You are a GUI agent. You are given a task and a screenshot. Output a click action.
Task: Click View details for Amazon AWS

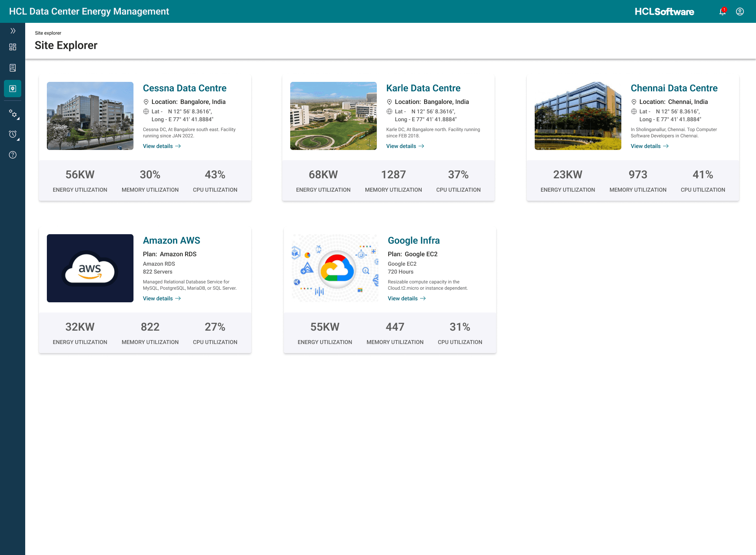tap(162, 298)
